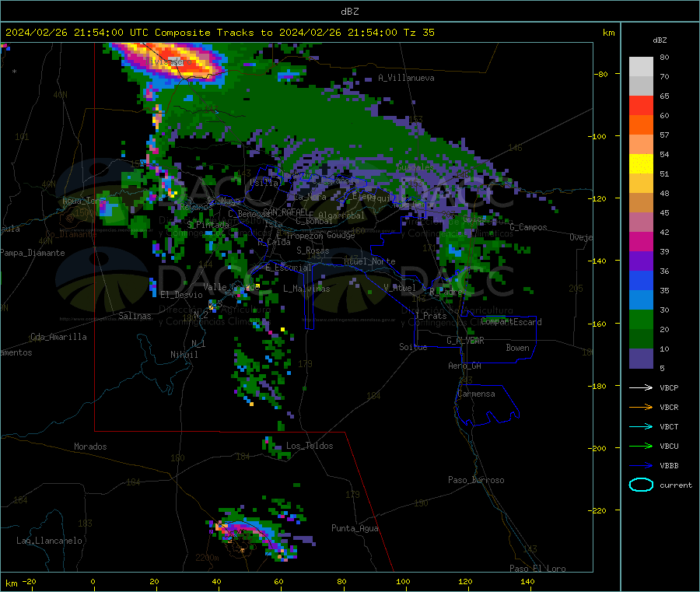
Task: Click the 'Punta_Agua' map label
Action: 355,528
